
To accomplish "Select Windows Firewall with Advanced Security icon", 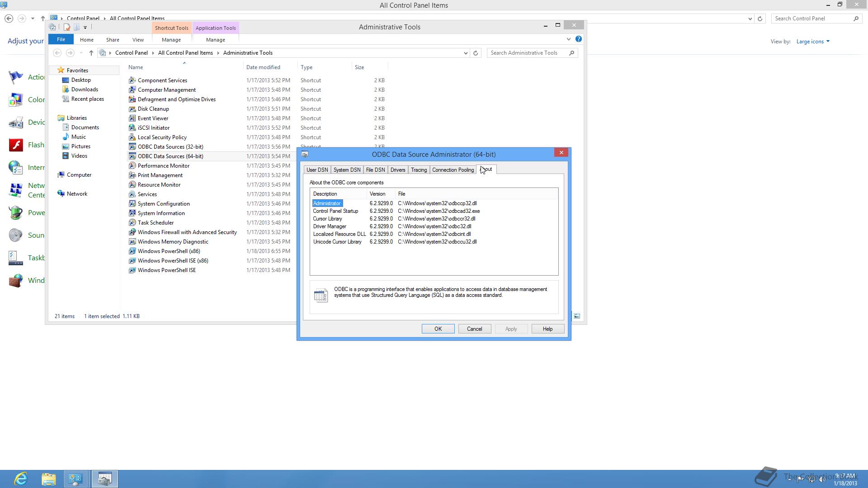I will [x=132, y=232].
